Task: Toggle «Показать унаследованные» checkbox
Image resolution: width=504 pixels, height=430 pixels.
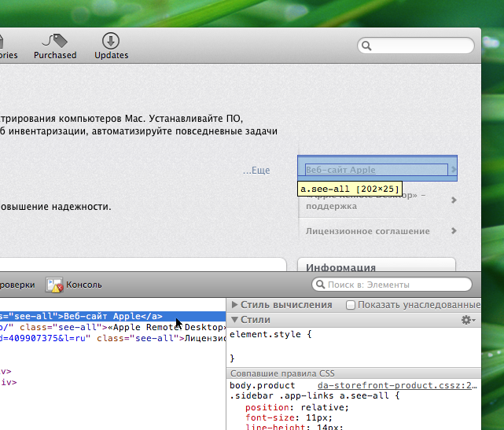Action: click(351, 305)
